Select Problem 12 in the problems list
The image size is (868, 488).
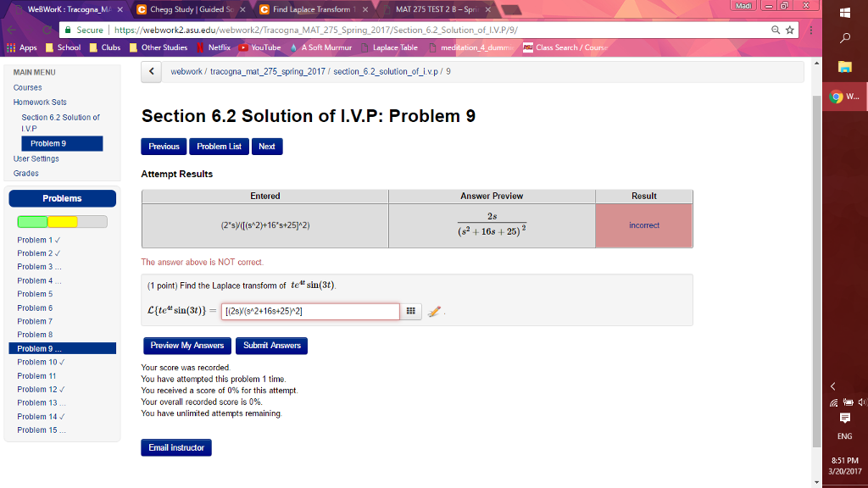point(41,390)
